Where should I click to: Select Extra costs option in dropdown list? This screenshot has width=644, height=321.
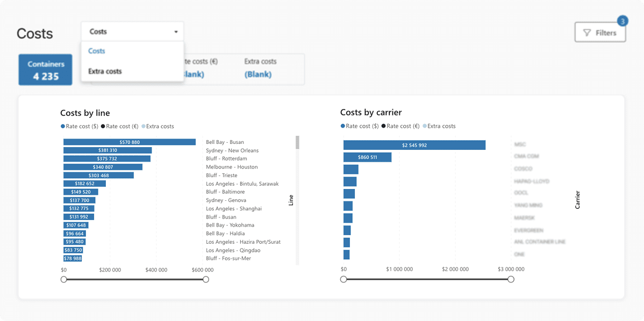tap(105, 71)
